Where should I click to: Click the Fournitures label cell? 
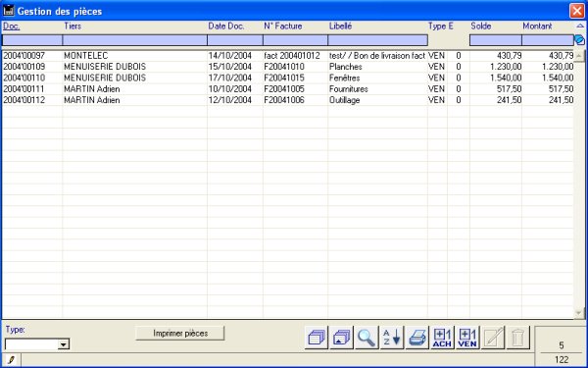[x=349, y=89]
